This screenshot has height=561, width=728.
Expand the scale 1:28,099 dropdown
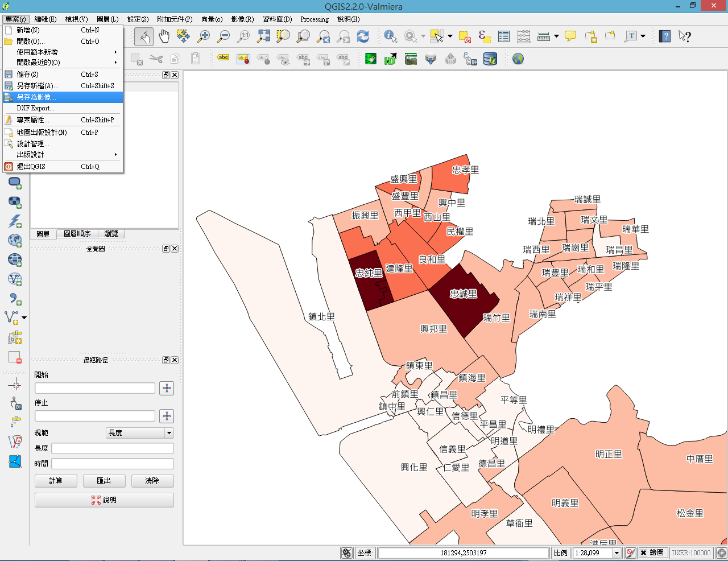617,552
